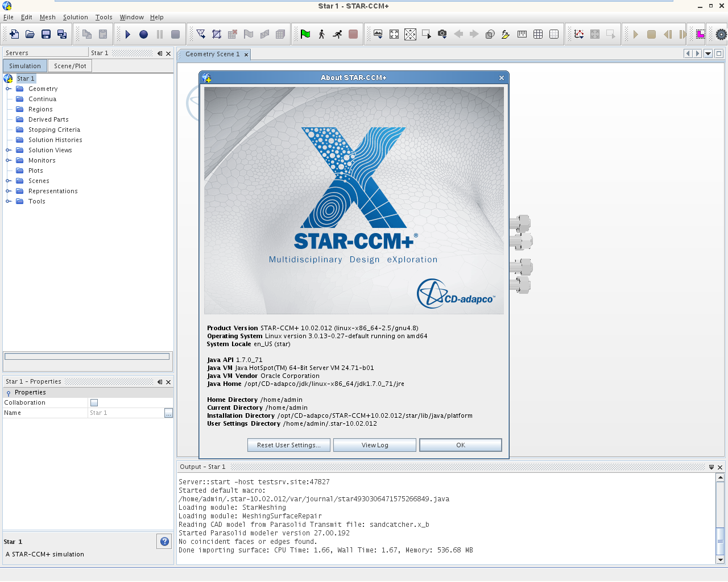Expand the Representations tree node

pyautogui.click(x=9, y=191)
